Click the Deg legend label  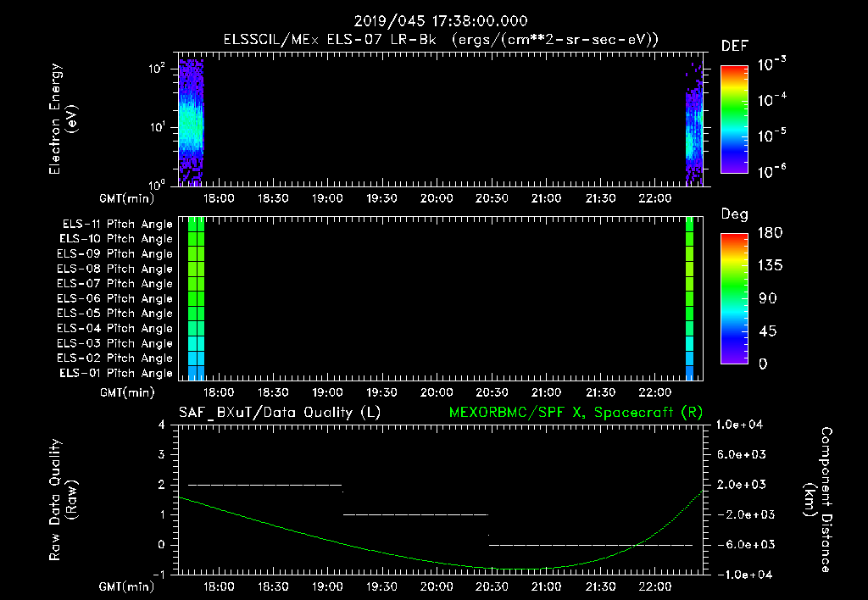click(735, 214)
